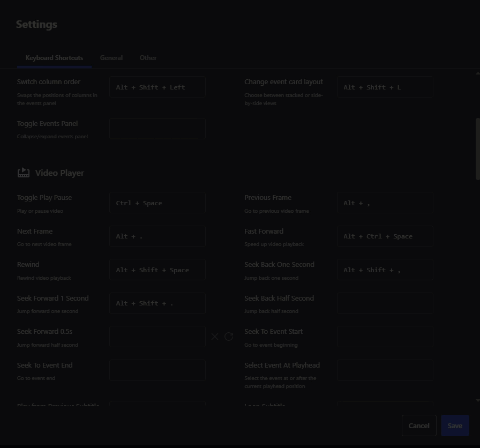Select the Keyboard Shortcuts tab
The image size is (480, 448).
point(54,58)
